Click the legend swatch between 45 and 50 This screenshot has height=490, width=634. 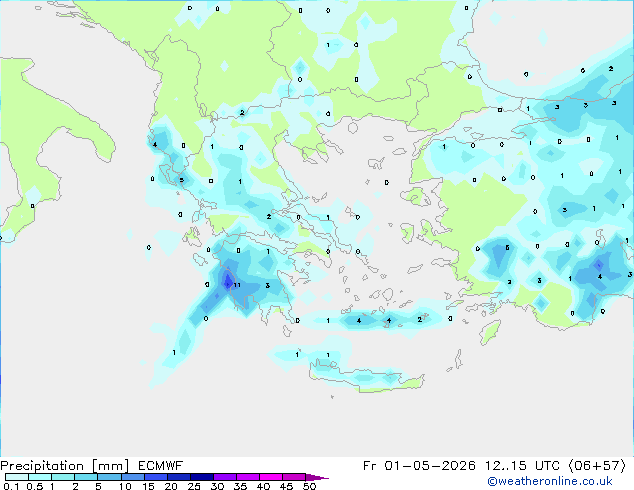pos(294,477)
